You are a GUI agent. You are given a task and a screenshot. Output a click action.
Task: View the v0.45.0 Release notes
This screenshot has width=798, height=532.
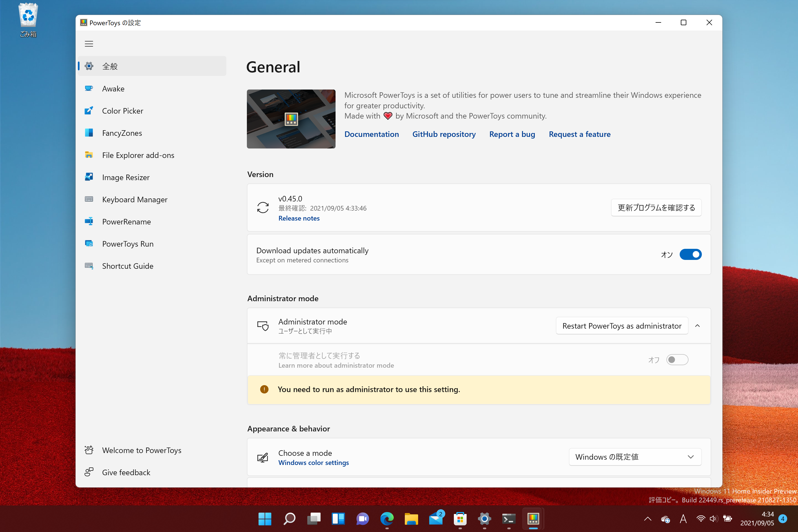[x=299, y=218]
